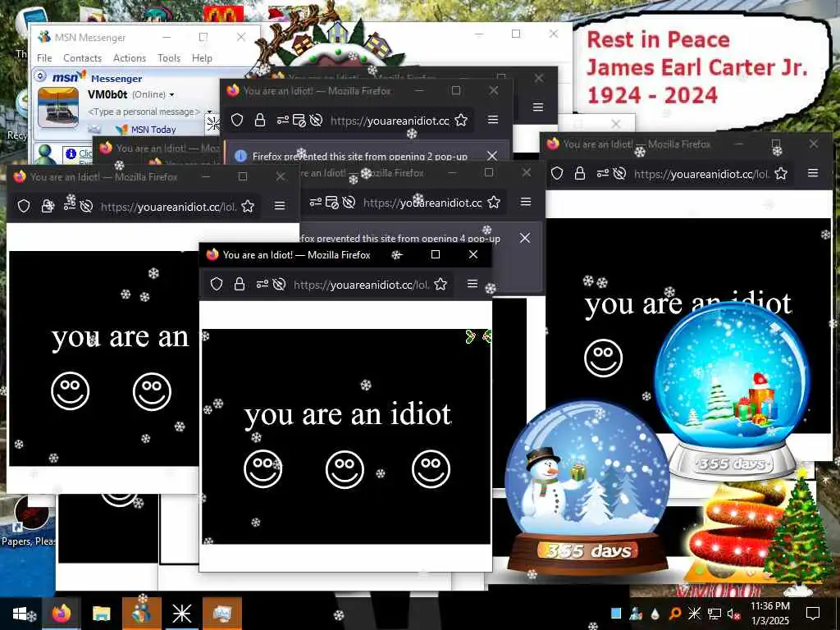Open MSN Messenger Help menu
The width and height of the screenshot is (840, 630).
tap(202, 58)
